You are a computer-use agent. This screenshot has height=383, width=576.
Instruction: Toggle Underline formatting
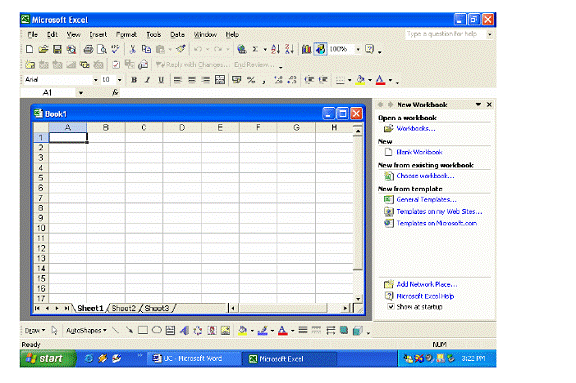tap(161, 80)
